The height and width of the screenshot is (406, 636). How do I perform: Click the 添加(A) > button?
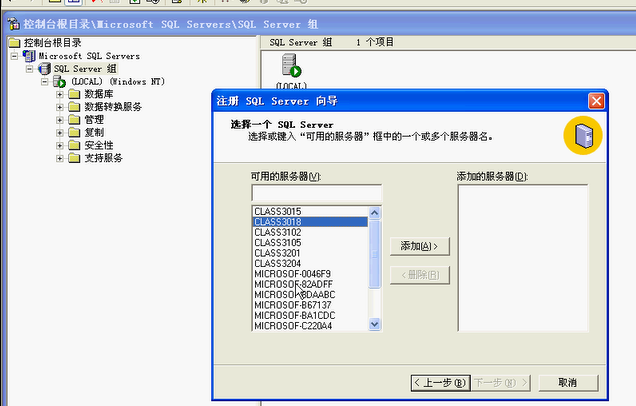420,246
